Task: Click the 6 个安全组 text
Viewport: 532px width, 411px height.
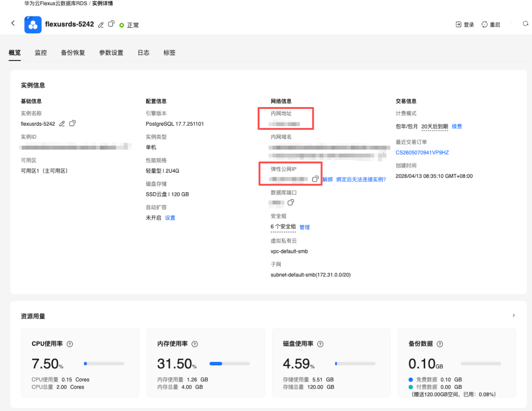Action: pos(283,227)
